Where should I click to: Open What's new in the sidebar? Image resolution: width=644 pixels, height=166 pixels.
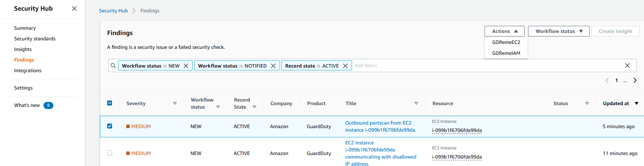click(27, 105)
